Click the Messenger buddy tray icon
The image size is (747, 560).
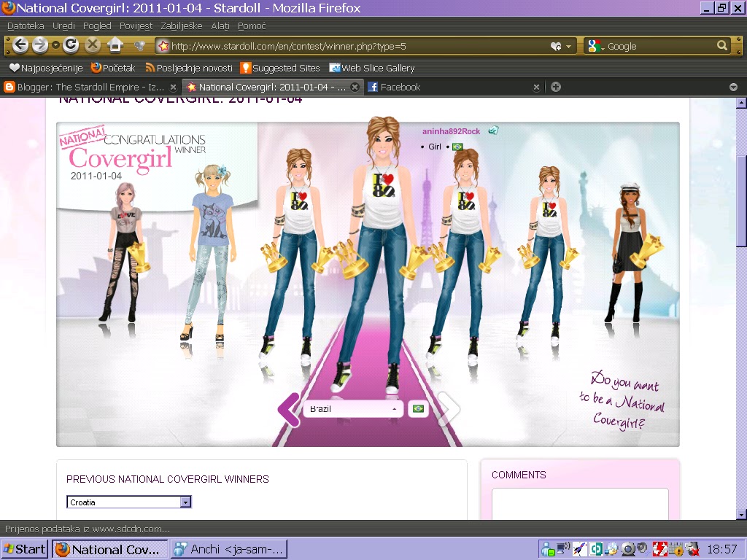point(548,550)
